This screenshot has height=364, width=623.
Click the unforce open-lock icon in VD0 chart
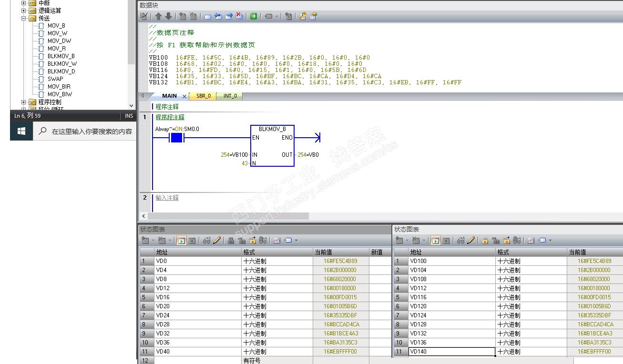pyautogui.click(x=242, y=241)
